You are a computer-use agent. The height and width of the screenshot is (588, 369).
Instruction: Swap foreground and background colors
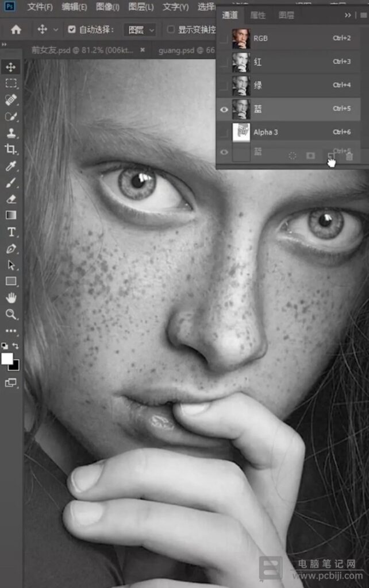pos(16,346)
